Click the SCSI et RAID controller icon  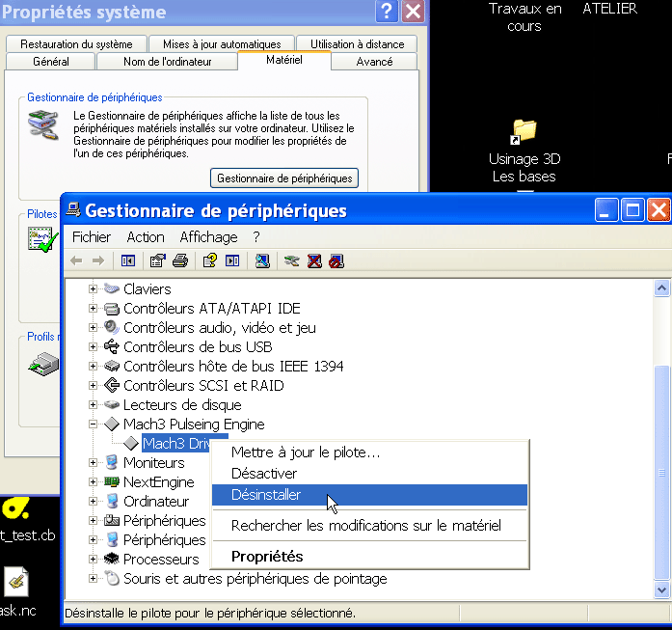(x=112, y=385)
